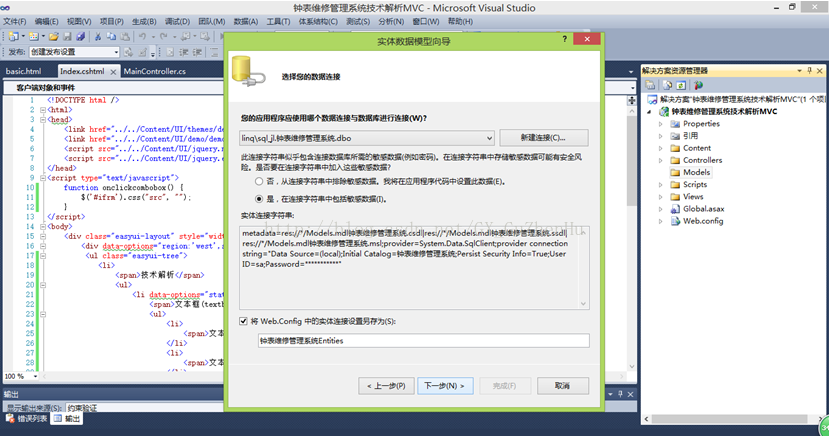The image size is (829, 436).
Task: Click the Publish icon beside the publish combo
Action: pyautogui.click(x=128, y=52)
